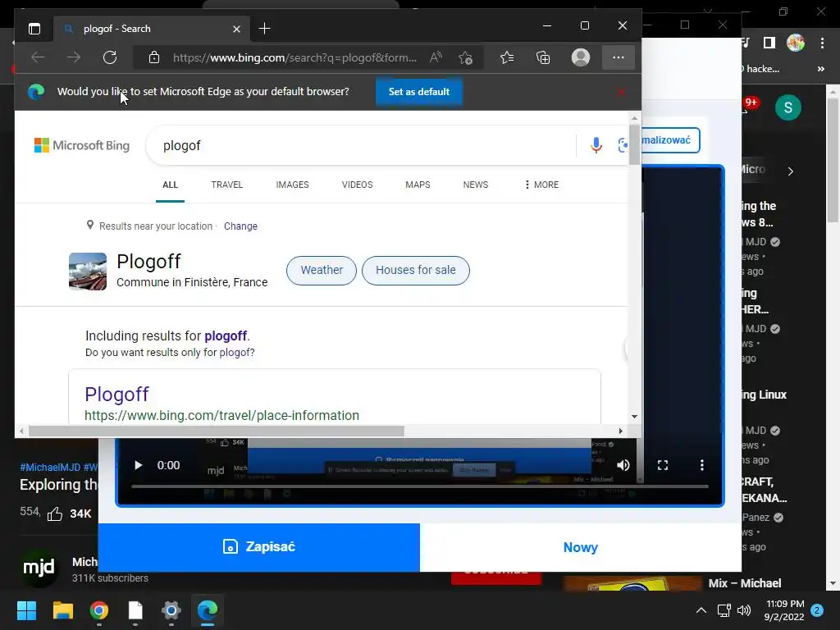840x630 pixels.
Task: Expand Chrome bookmarks overflow chevron
Action: pos(820,69)
